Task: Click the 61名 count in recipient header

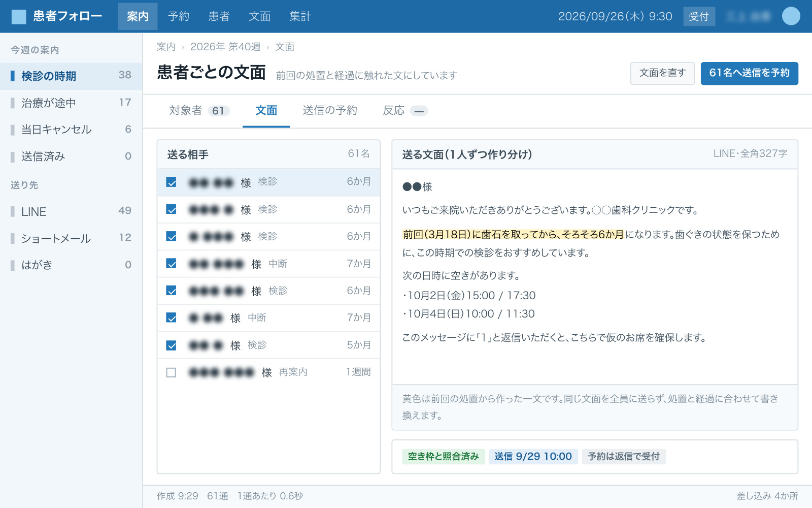Action: pyautogui.click(x=359, y=153)
